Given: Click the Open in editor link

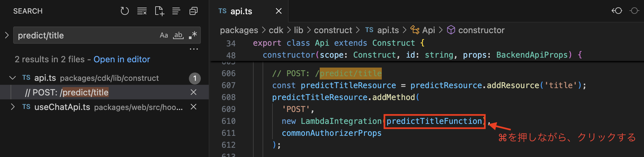Looking at the screenshot, I should click(x=122, y=59).
